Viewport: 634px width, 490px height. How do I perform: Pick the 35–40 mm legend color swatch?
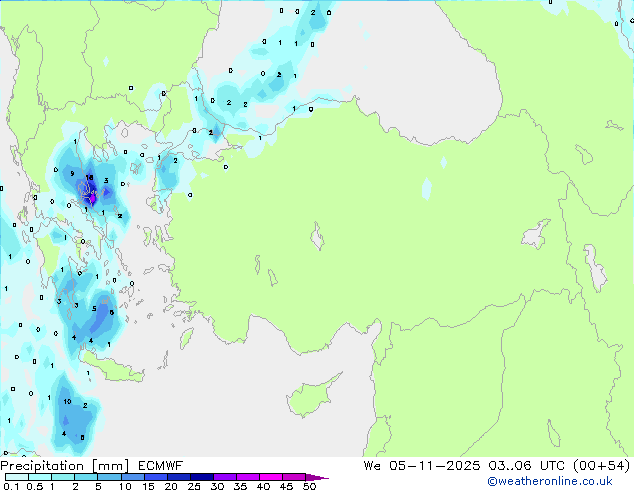pos(248,477)
